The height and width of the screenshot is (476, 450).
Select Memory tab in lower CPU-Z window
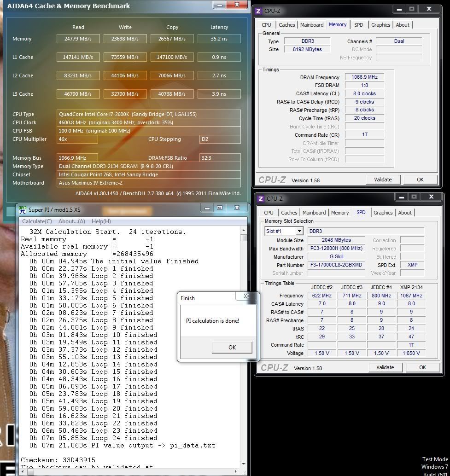(x=340, y=213)
